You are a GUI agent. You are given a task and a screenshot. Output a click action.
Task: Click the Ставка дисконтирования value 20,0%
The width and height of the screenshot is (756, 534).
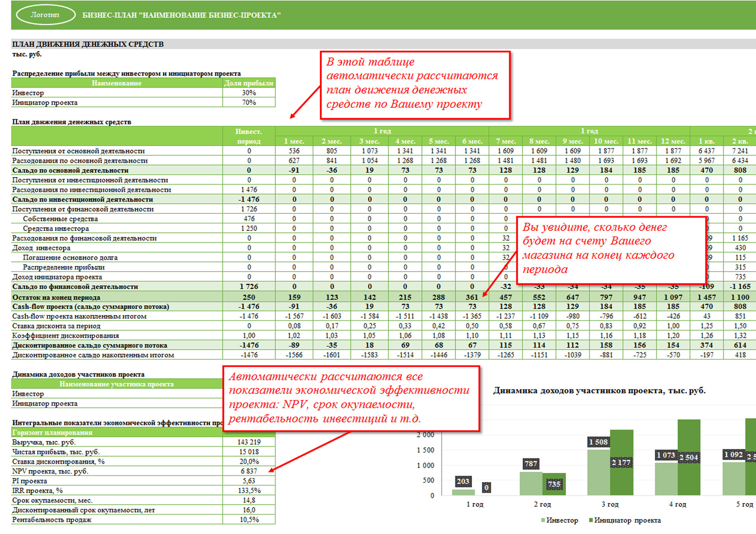[249, 461]
